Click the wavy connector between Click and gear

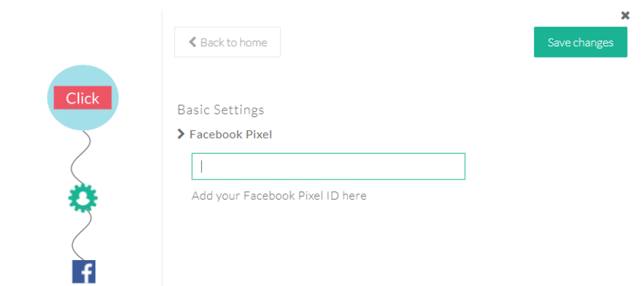tap(80, 157)
